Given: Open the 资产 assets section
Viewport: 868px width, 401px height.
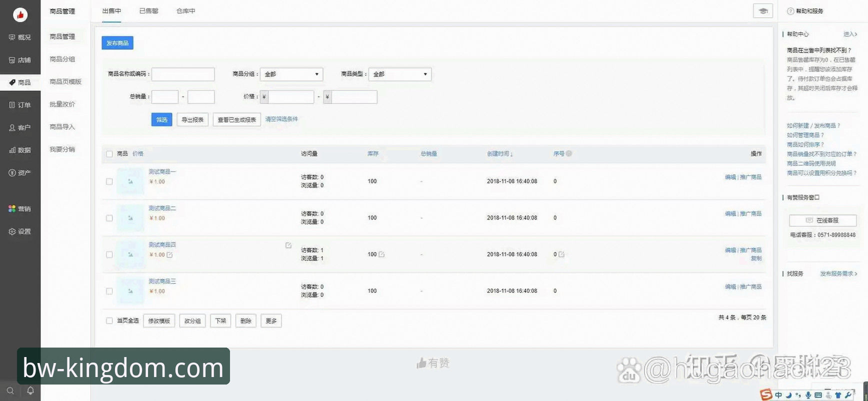Looking at the screenshot, I should tap(20, 173).
